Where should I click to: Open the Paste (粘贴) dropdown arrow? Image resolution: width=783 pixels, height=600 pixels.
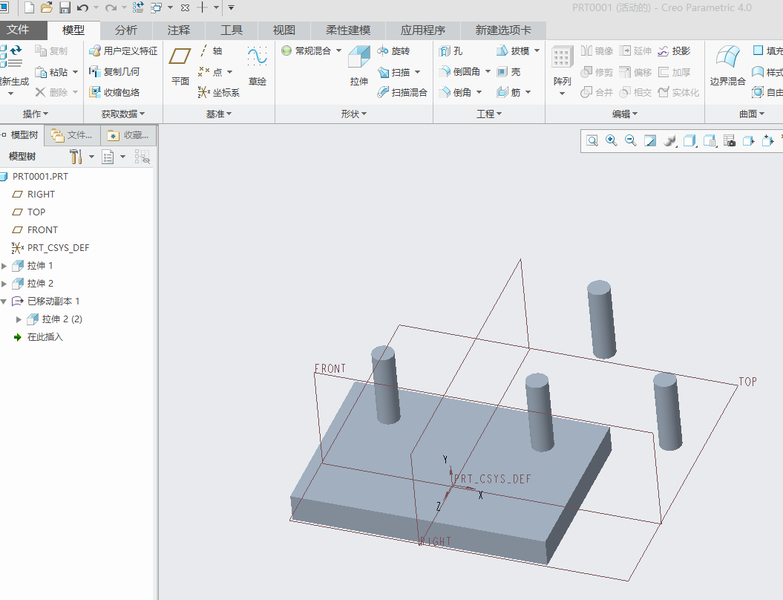click(75, 72)
